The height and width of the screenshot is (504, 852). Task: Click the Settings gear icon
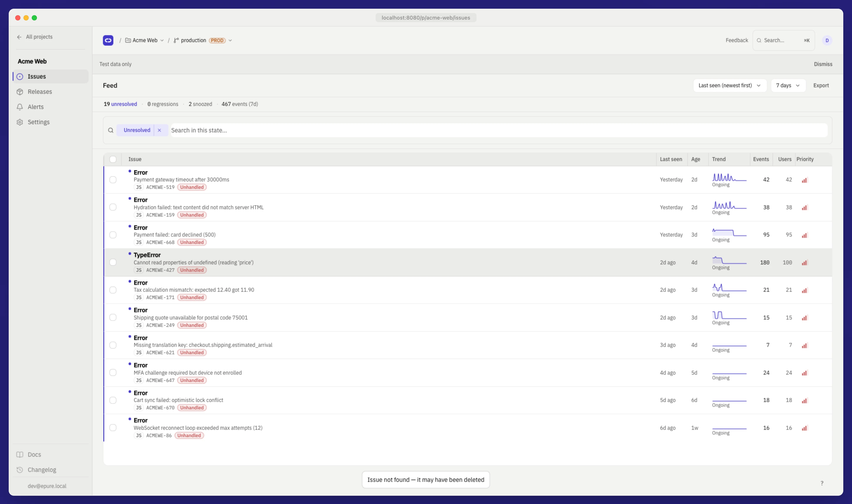tap(20, 122)
